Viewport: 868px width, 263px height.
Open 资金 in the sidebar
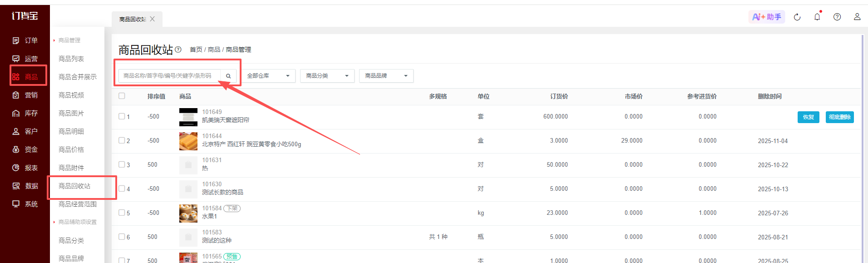(x=25, y=149)
